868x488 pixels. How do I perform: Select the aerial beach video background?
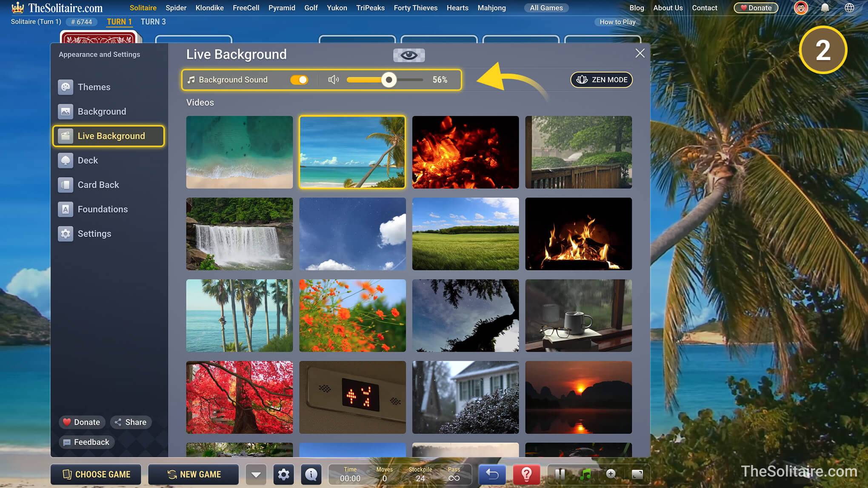pos(240,152)
